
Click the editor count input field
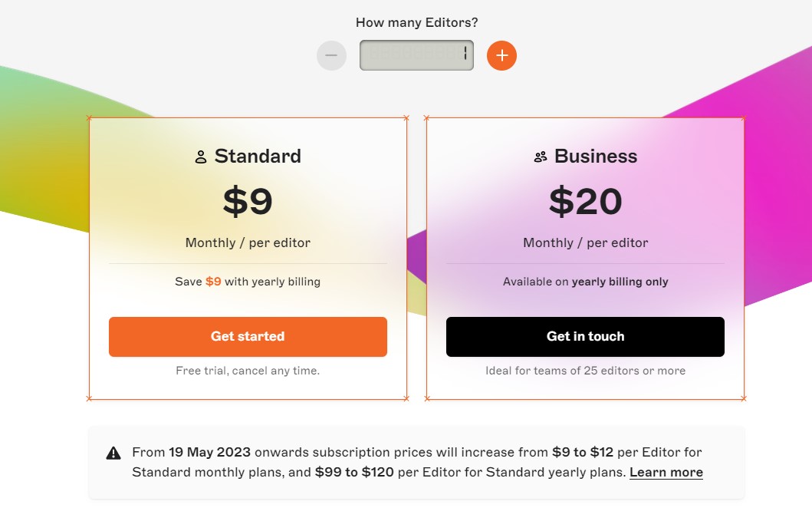click(x=416, y=55)
